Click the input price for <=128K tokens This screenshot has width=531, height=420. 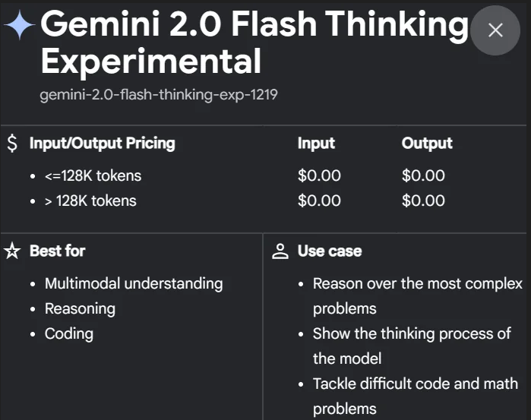tap(319, 176)
